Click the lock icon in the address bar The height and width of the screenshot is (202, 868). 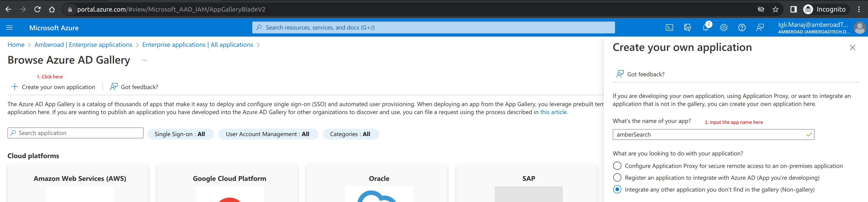[70, 10]
